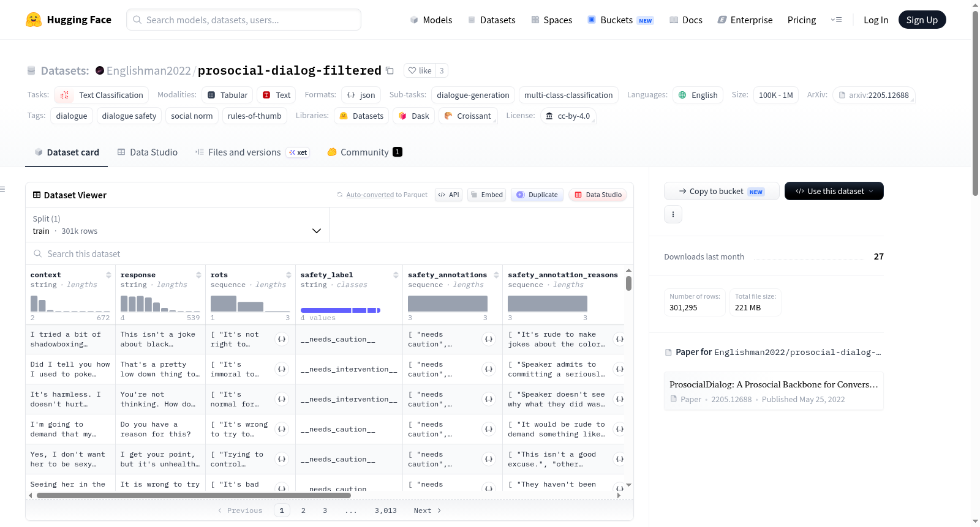The height and width of the screenshot is (527, 980).
Task: Click the Dataset Viewer table icon
Action: point(37,195)
